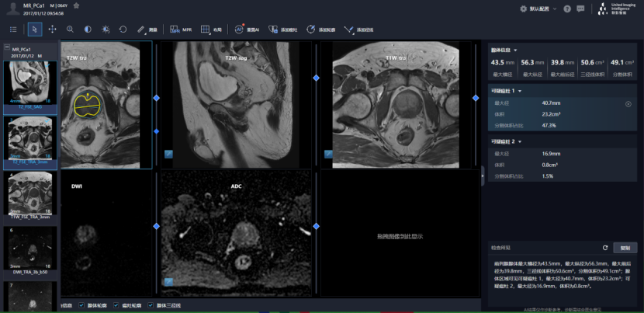Click the AI recalculation button
The image size is (644, 313).
[247, 30]
